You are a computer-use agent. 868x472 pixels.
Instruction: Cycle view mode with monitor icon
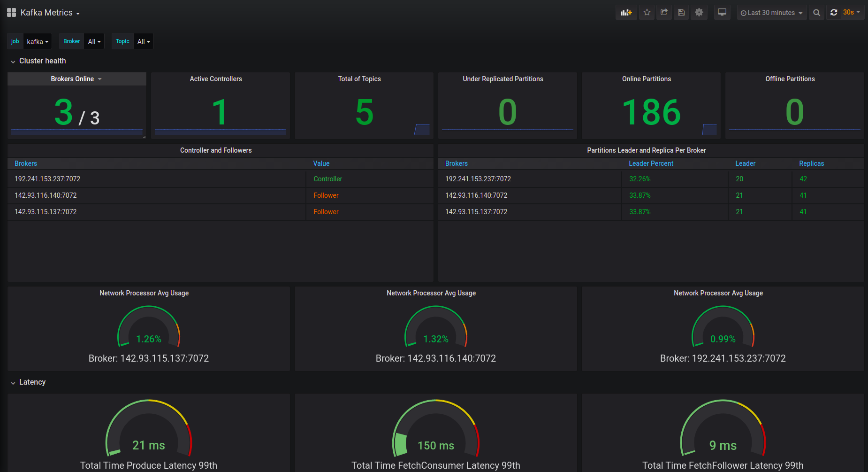pos(722,13)
